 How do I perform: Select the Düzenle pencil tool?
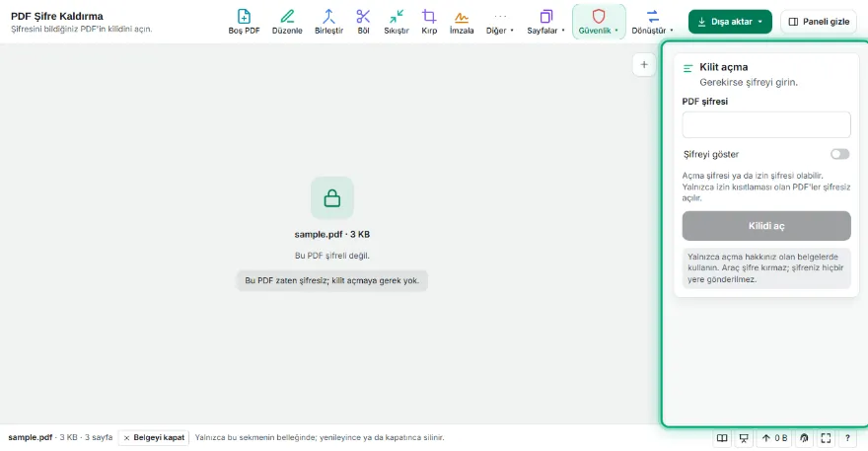click(x=287, y=22)
